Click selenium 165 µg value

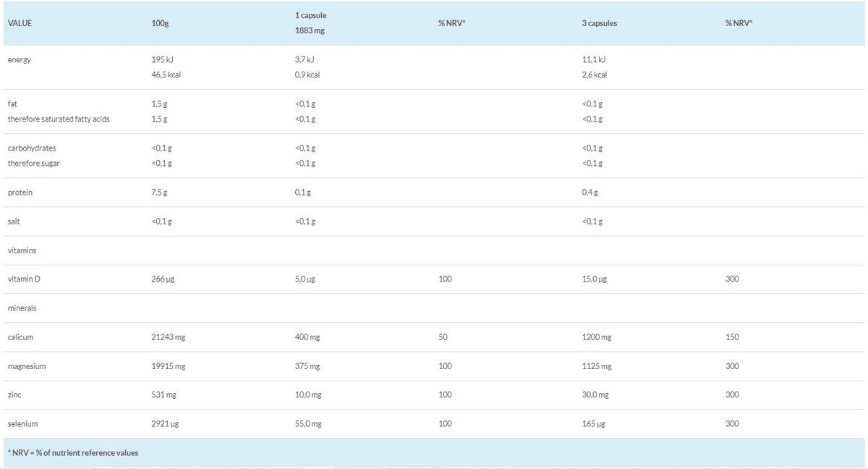point(593,424)
